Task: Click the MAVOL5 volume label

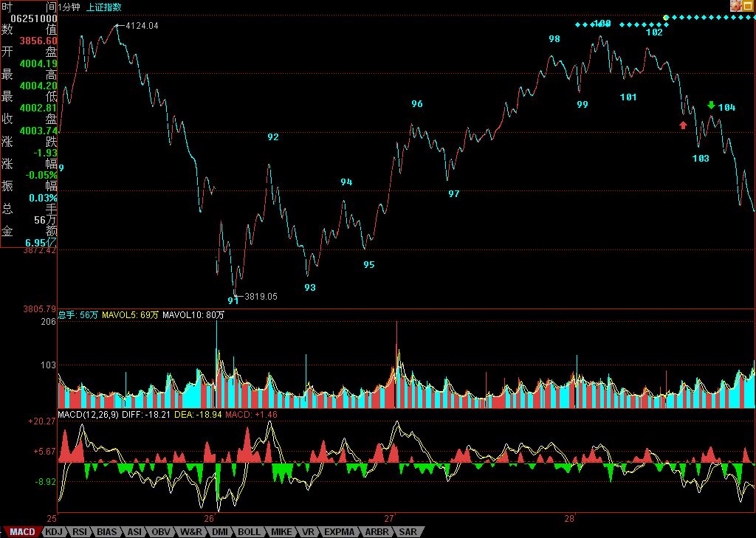Action: tap(130, 315)
